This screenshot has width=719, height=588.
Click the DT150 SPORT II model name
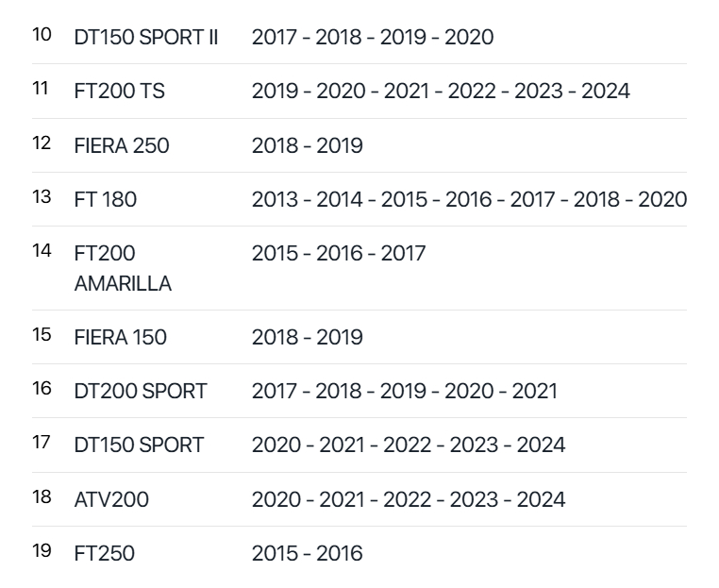click(146, 37)
